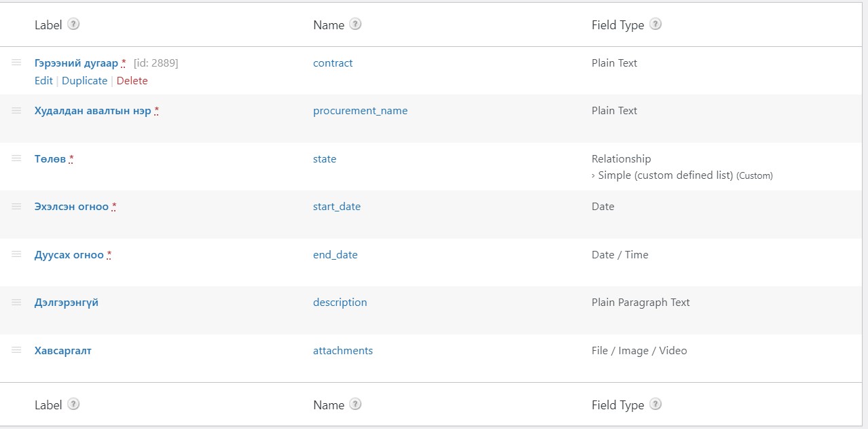
Task: Click the help icon beside top Name header
Action: click(x=355, y=24)
